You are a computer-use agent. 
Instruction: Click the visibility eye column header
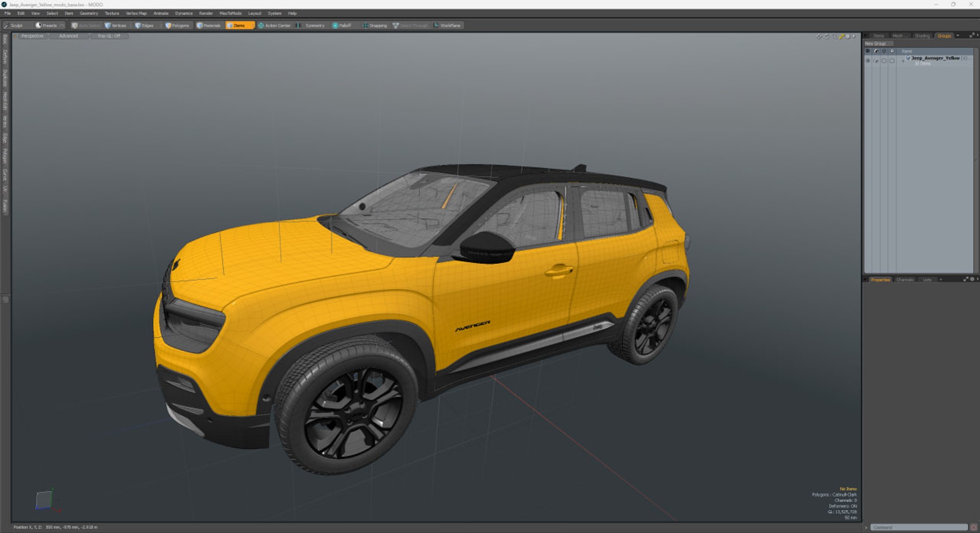pyautogui.click(x=868, y=51)
